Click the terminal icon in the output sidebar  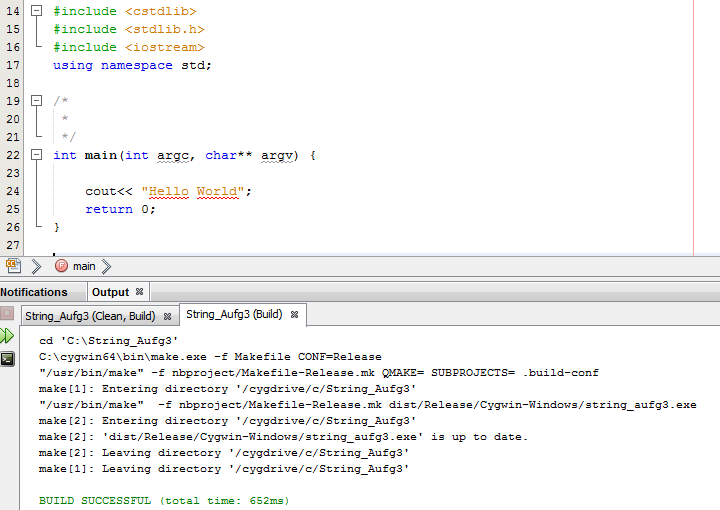pyautogui.click(x=7, y=359)
